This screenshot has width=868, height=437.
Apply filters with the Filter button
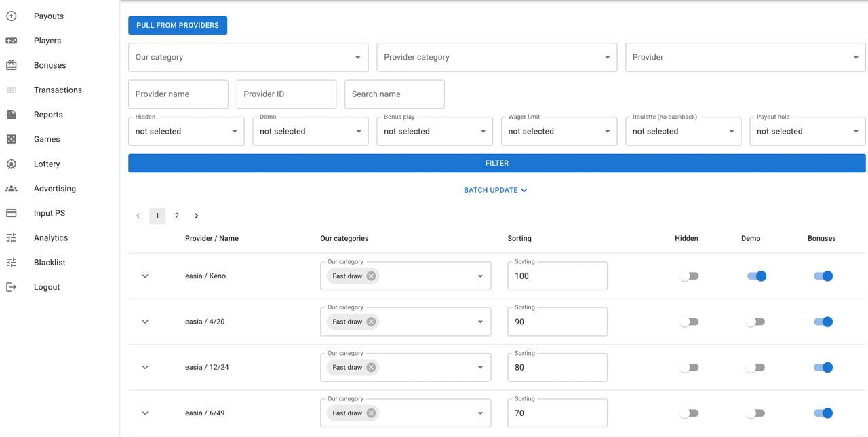tap(496, 163)
